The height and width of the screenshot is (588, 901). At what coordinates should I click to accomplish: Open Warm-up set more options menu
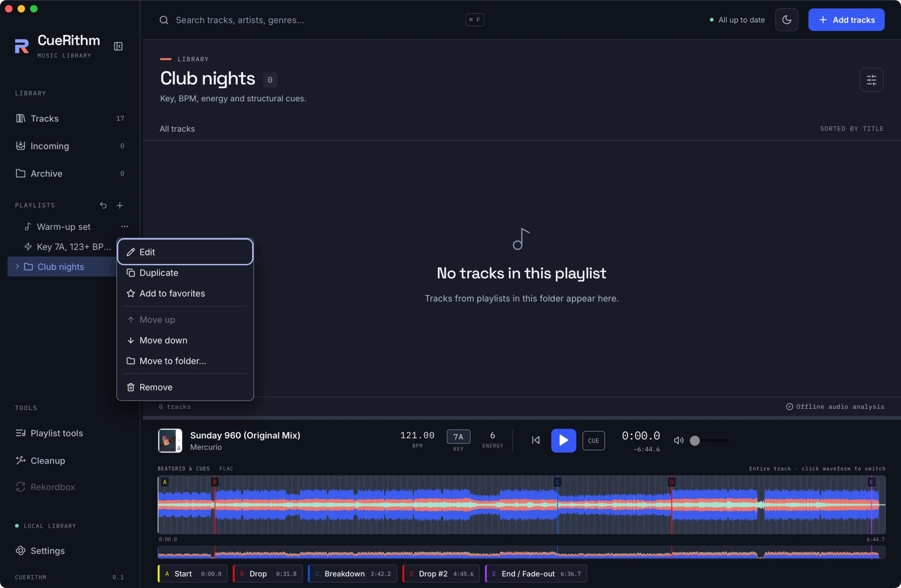[x=124, y=226]
